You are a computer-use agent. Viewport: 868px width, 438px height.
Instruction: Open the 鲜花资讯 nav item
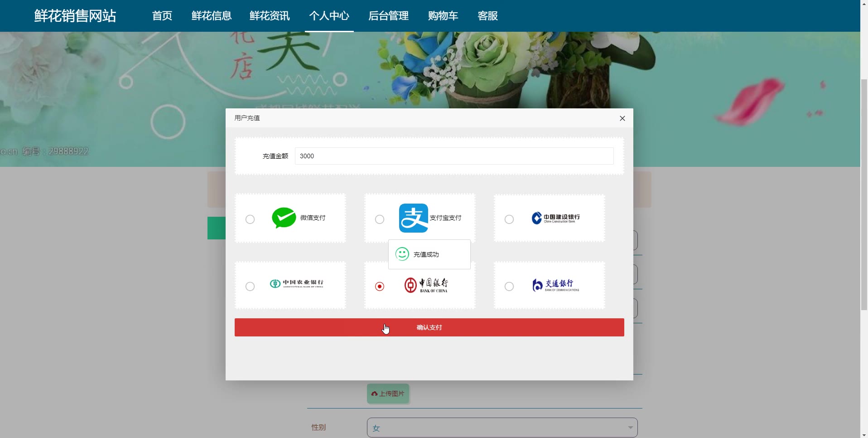pyautogui.click(x=270, y=16)
